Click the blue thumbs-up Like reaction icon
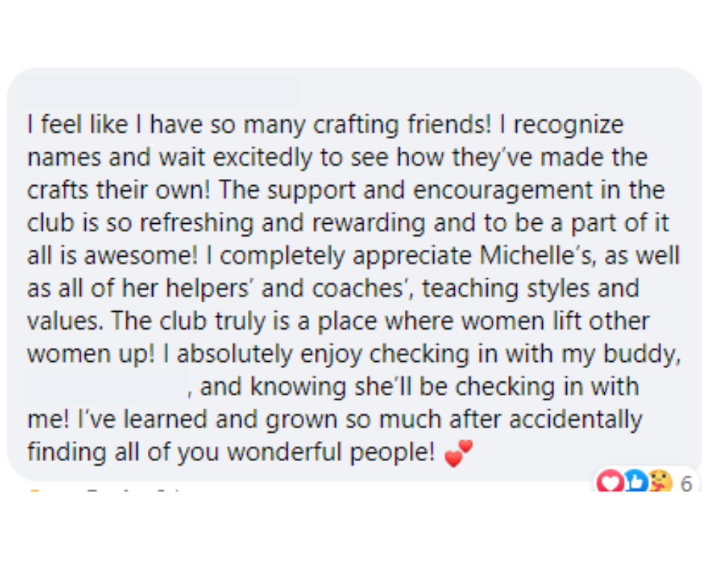 (634, 483)
